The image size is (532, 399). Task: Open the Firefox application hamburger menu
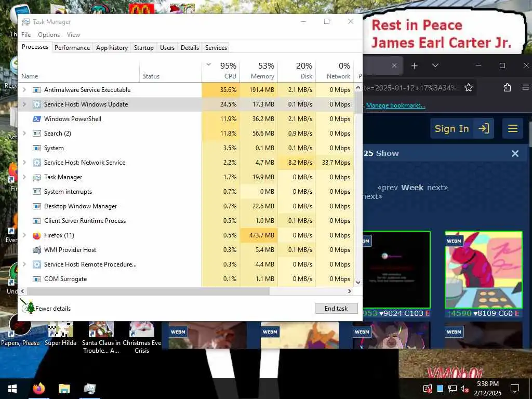click(526, 87)
